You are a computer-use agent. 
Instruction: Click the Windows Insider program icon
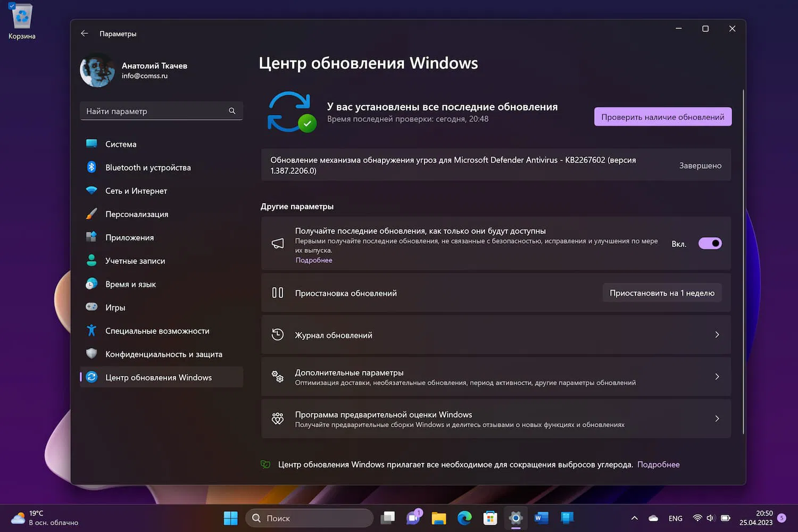pos(278,419)
